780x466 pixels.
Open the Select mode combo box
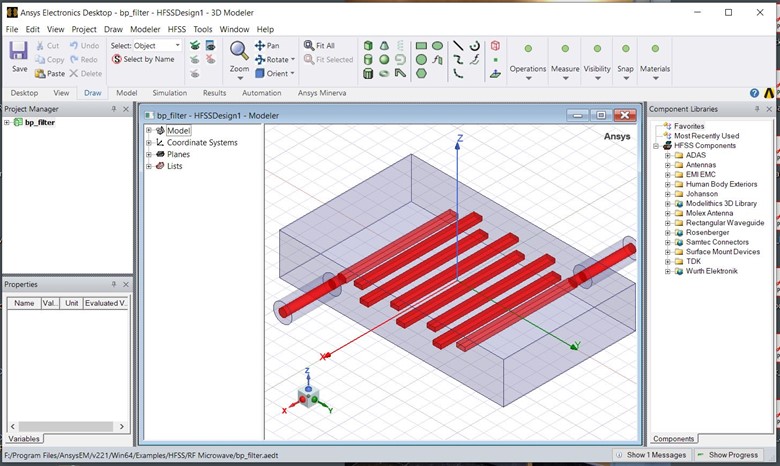click(x=157, y=46)
